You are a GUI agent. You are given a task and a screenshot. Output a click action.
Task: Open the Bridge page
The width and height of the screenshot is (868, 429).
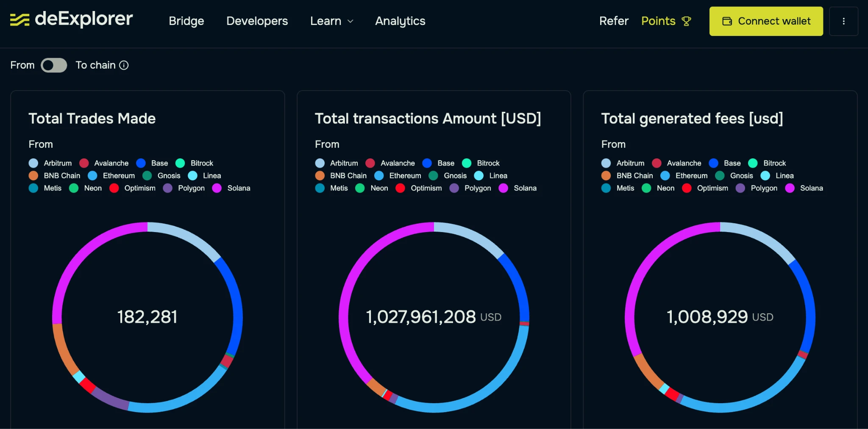coord(186,21)
